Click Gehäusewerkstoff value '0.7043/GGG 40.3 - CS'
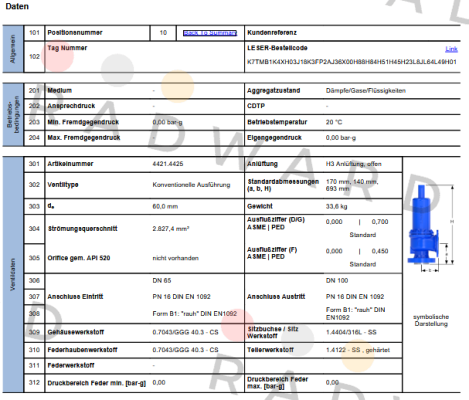Viewport: 469px width, 400px height. [185, 332]
